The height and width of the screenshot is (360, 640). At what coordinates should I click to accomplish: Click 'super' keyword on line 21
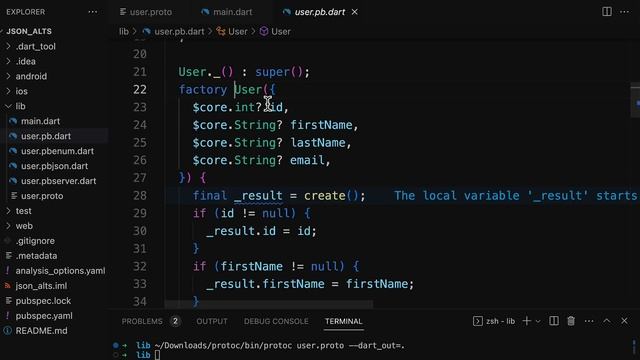272,72
